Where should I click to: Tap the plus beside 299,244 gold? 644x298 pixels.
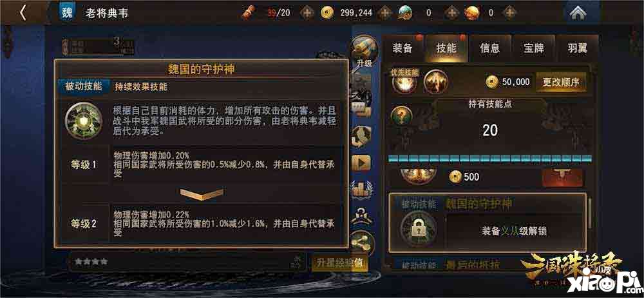(384, 13)
